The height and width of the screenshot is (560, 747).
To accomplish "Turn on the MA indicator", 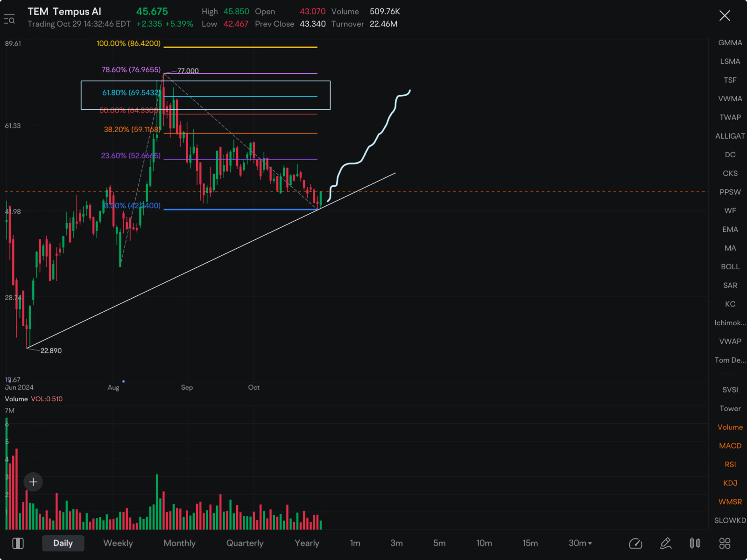I will point(730,248).
